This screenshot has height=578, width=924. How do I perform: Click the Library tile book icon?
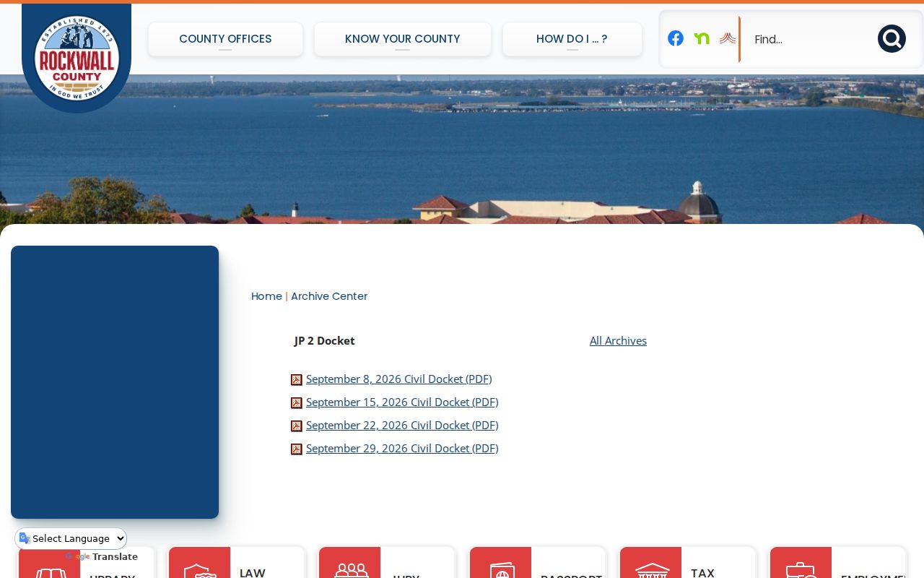[51, 573]
